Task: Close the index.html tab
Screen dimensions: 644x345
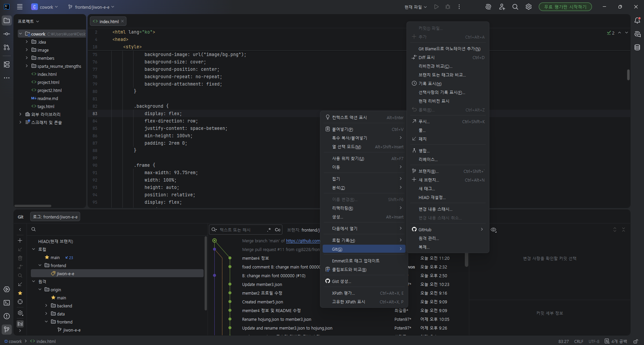Action: (122, 21)
